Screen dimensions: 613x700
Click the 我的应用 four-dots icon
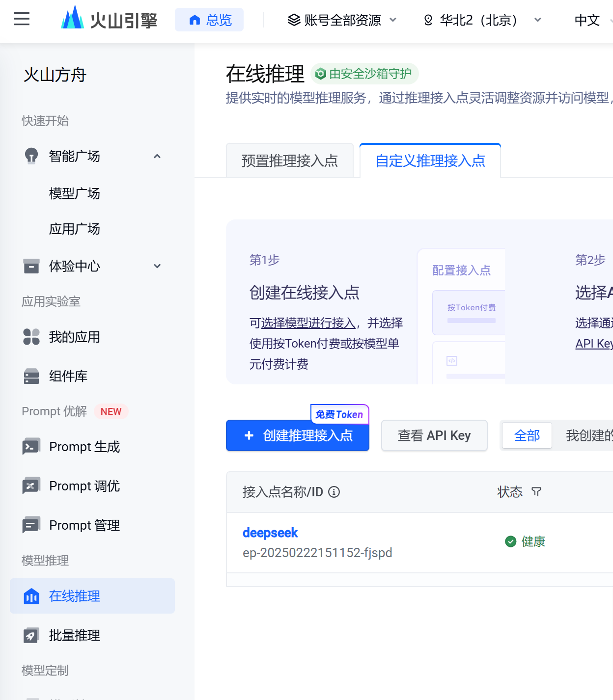click(31, 337)
